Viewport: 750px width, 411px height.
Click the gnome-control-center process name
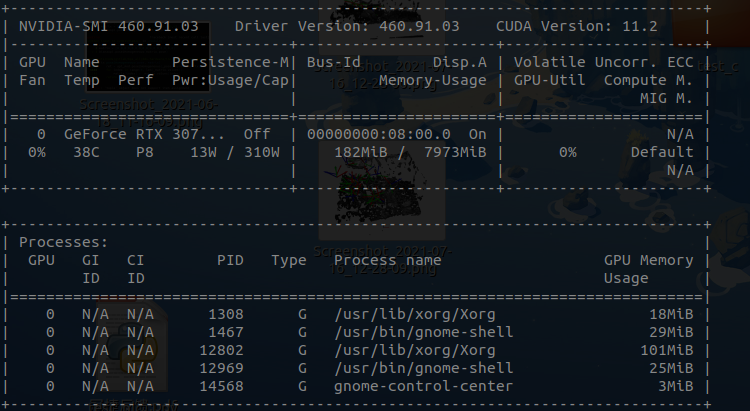tap(424, 386)
